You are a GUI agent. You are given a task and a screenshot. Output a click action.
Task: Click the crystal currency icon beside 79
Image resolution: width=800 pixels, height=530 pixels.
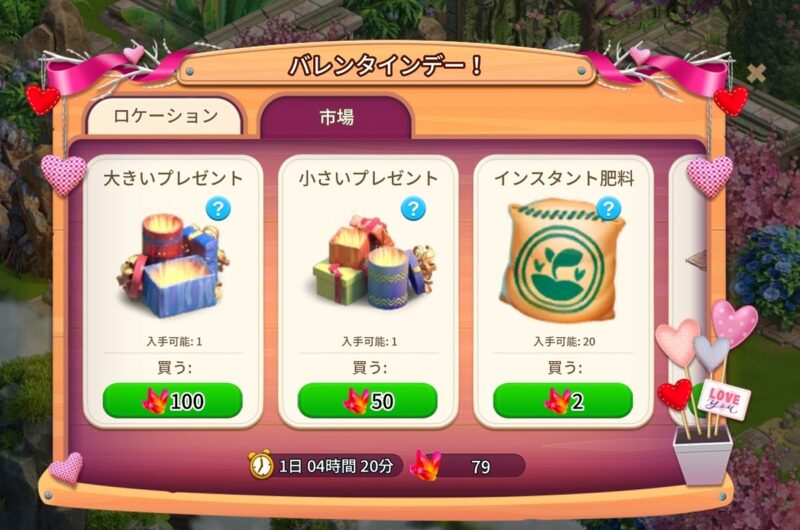(425, 465)
